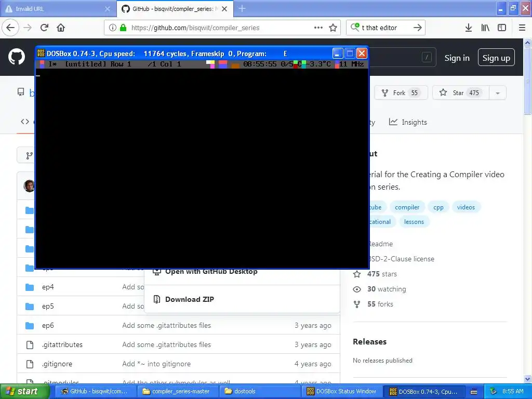Click the lessons topic tag
The width and height of the screenshot is (532, 399).
click(x=414, y=222)
